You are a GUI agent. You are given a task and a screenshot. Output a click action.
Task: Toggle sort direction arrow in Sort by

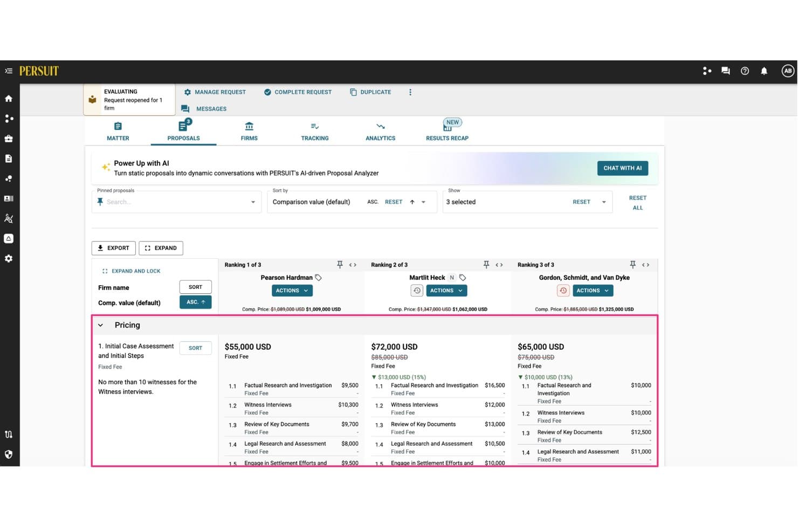click(412, 202)
